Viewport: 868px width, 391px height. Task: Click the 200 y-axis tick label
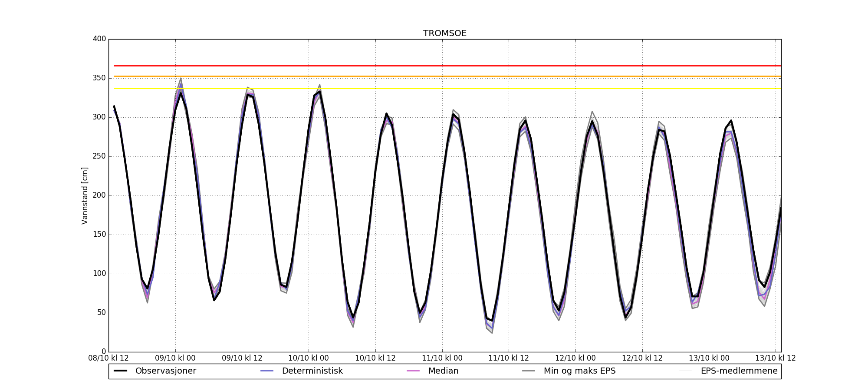pyautogui.click(x=99, y=195)
